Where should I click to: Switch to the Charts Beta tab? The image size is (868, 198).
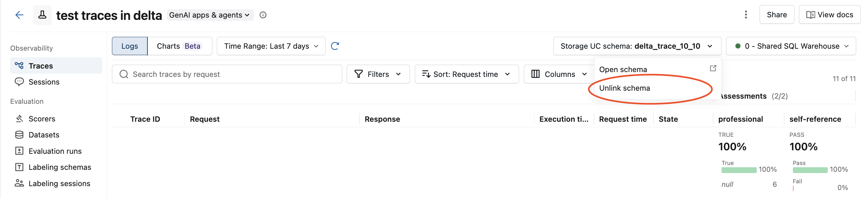coord(179,46)
